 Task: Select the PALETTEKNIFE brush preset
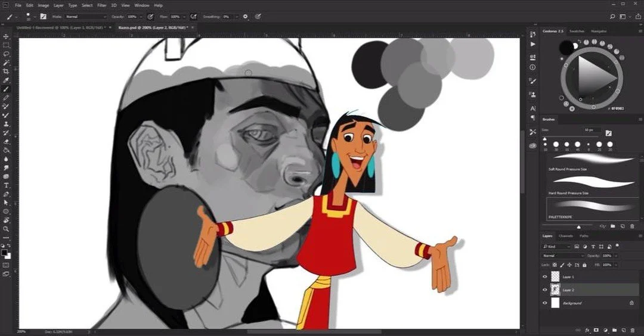[593, 209]
